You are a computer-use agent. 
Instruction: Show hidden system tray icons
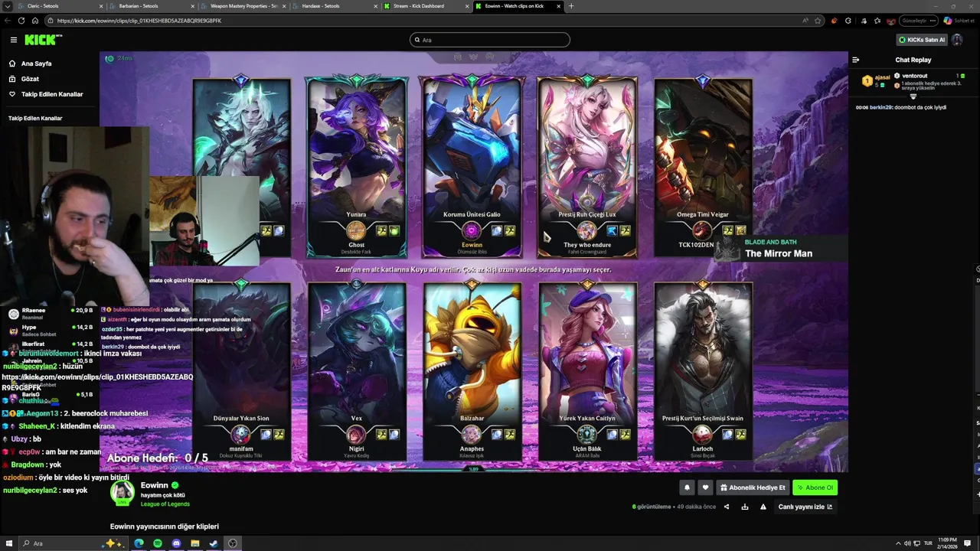point(897,543)
